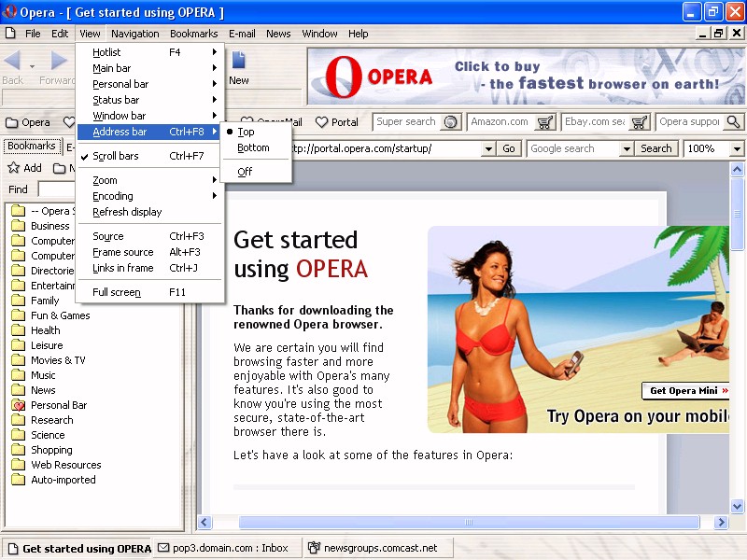747x560 pixels.
Task: Click the newsgroups.comcast.net news icon
Action: click(314, 548)
